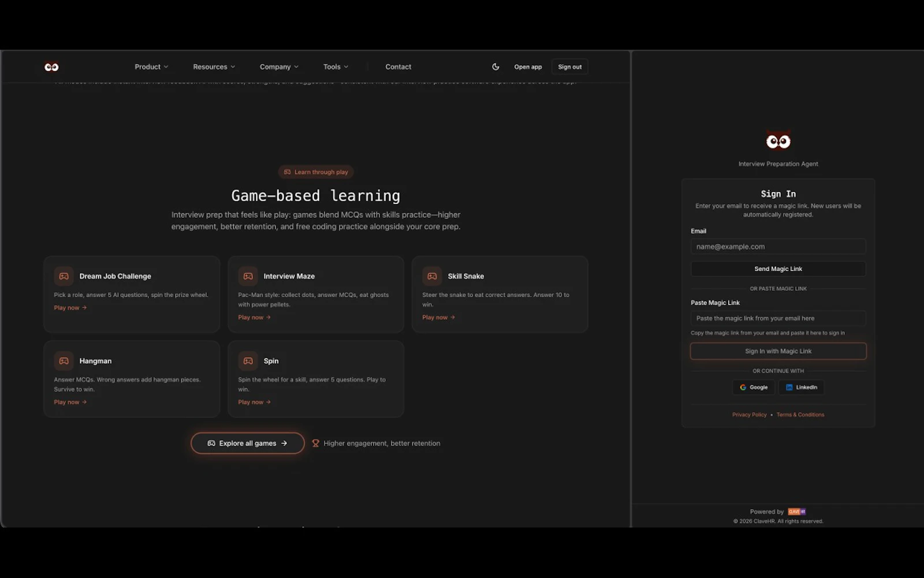This screenshot has width=924, height=578.
Task: Focus the Email input field
Action: coord(778,247)
